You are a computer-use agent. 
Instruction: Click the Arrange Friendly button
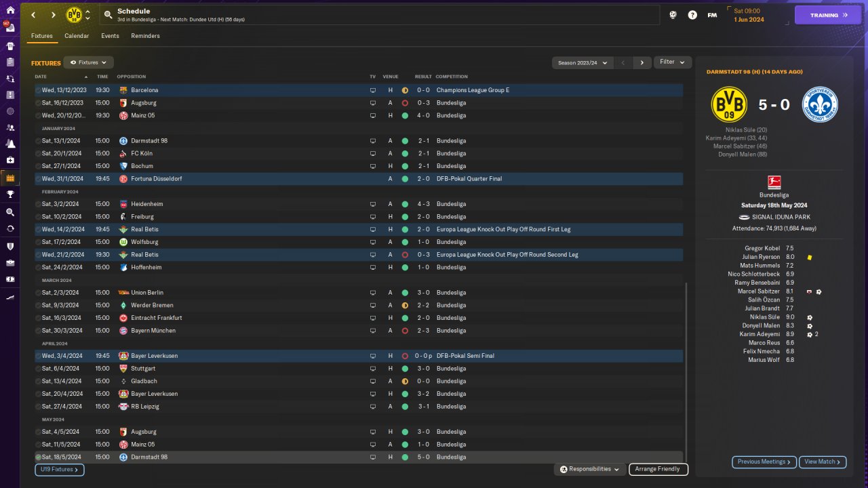click(658, 469)
